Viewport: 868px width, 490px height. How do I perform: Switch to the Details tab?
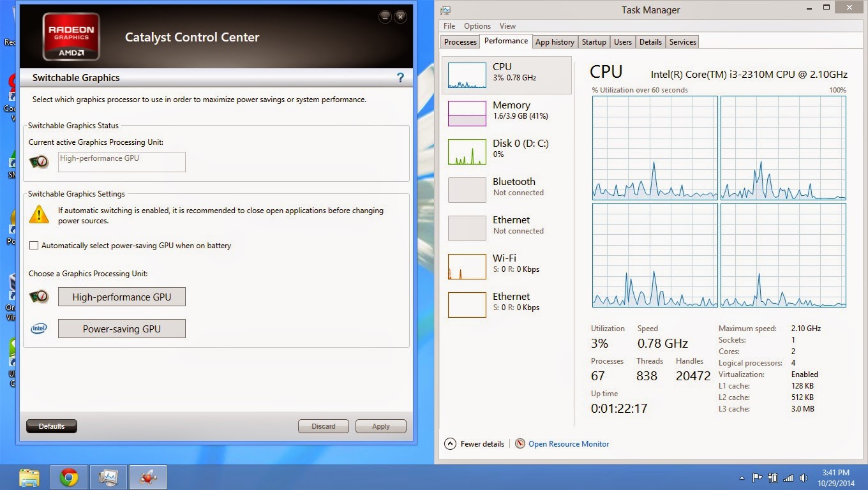(650, 42)
